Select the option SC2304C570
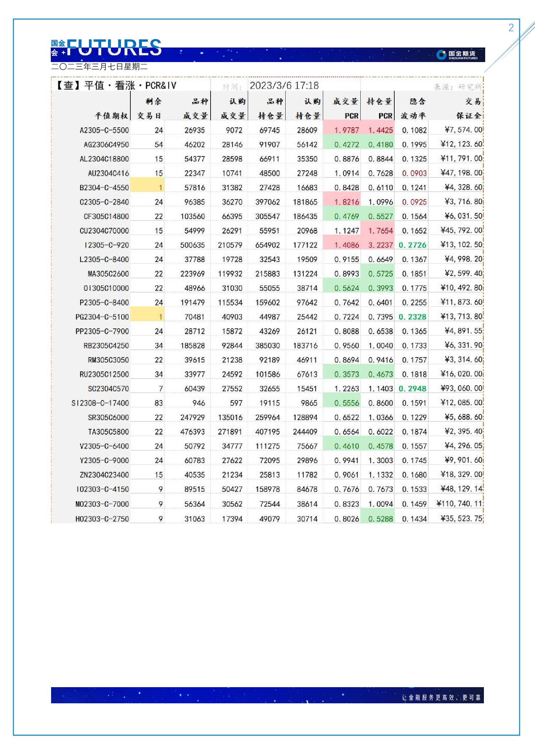This screenshot has height=756, width=535. [x=108, y=389]
